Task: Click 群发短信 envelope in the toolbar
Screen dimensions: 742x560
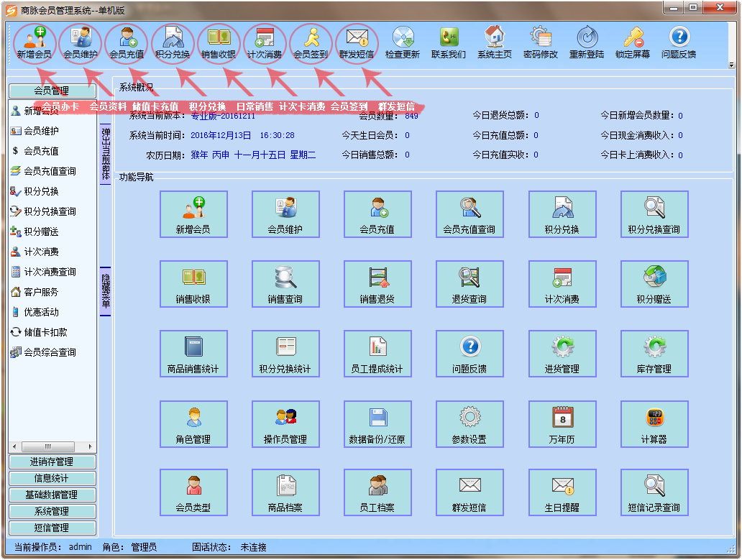Action: (357, 42)
